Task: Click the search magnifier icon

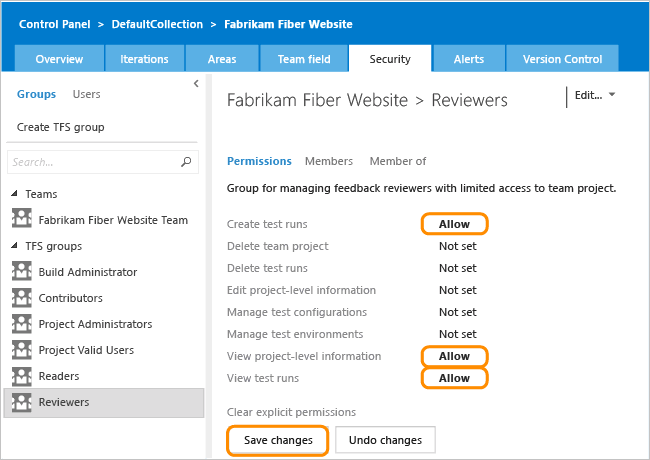Action: pos(186,161)
